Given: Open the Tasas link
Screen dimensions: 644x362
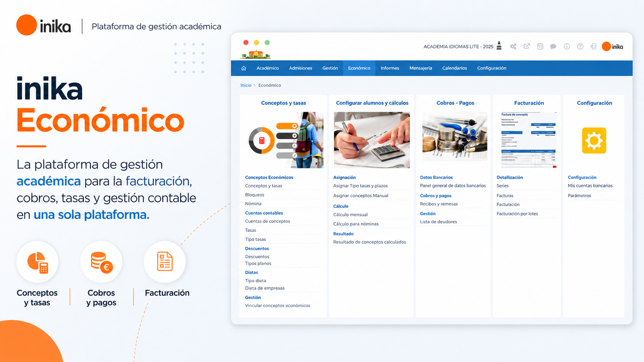Looking at the screenshot, I should tap(250, 231).
